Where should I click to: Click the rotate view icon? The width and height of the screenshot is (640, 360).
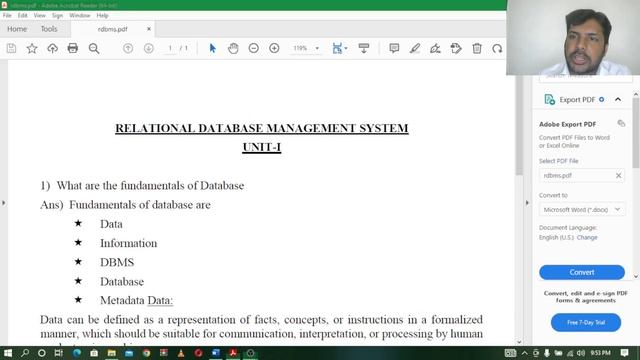pyautogui.click(x=497, y=48)
